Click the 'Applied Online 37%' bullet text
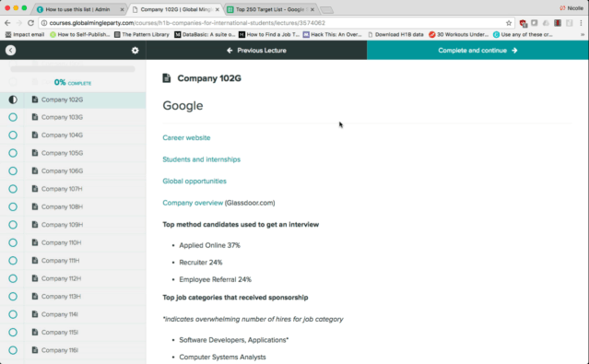Viewport: 589px width, 364px height. click(209, 245)
